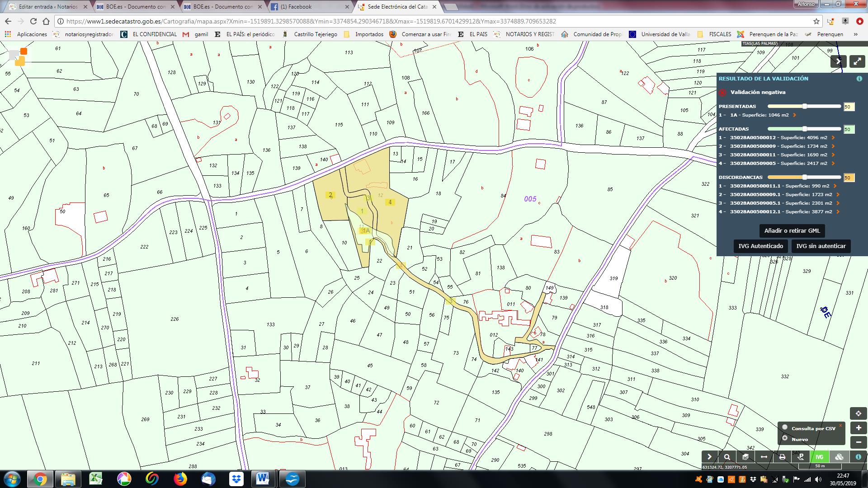868x488 pixels.
Task: Select the Nuevo radio option
Action: pyautogui.click(x=785, y=438)
